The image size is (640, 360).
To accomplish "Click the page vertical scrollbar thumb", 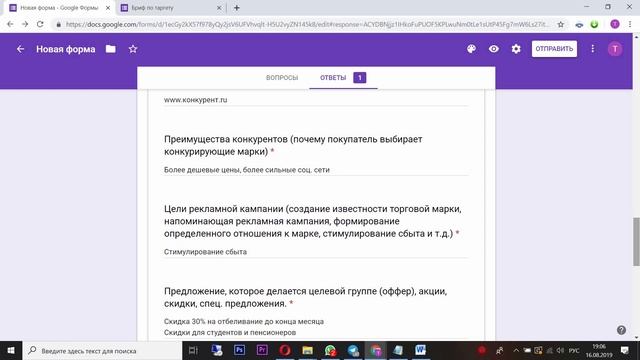I will pos(636,242).
